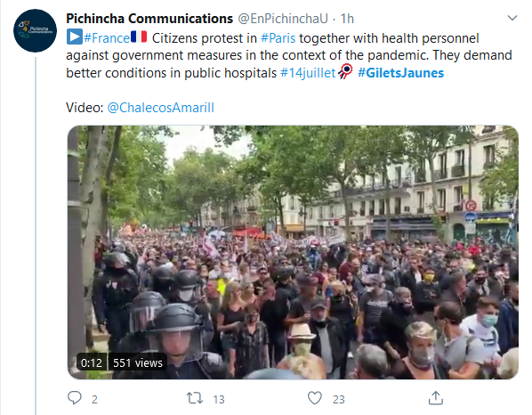Open the #14juillet hashtag
The image size is (532, 415).
click(x=308, y=73)
